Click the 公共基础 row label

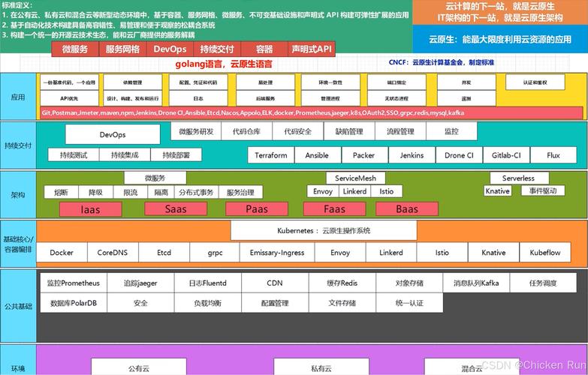[x=18, y=306]
